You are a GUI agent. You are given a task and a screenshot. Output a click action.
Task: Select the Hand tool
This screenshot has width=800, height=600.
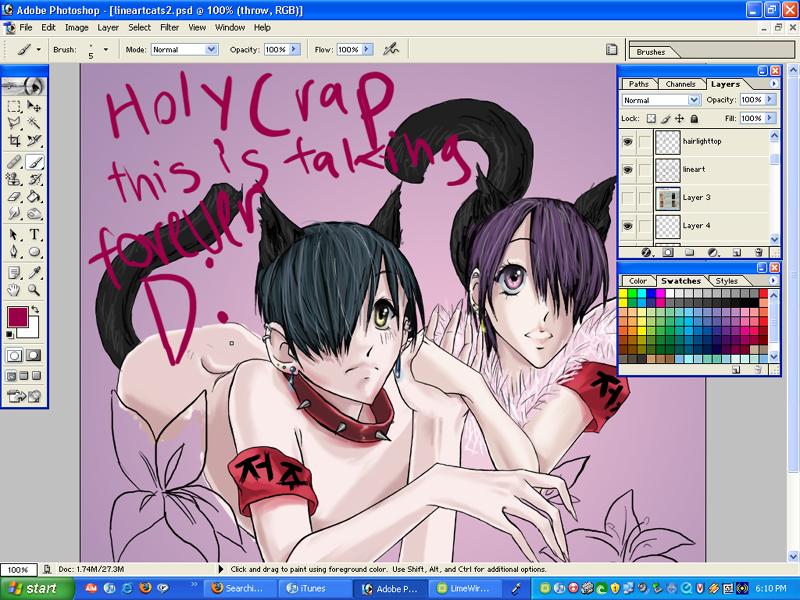(x=14, y=290)
